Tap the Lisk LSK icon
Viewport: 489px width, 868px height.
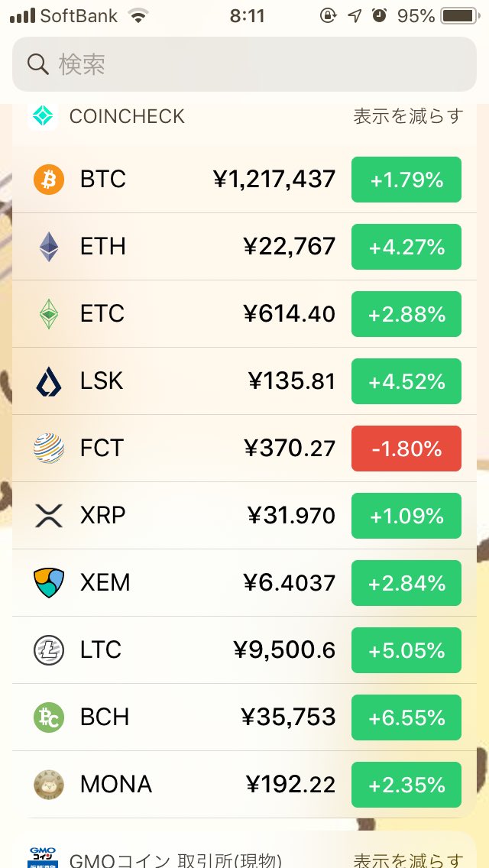tap(49, 381)
